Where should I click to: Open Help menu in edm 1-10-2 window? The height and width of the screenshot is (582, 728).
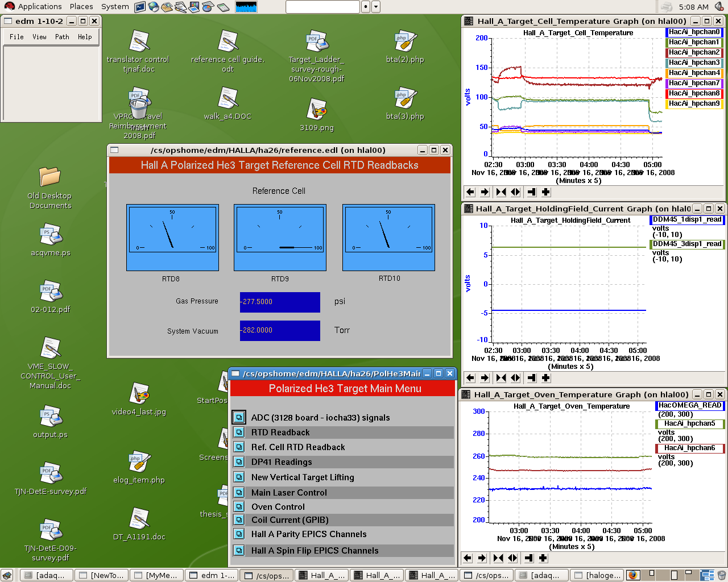(85, 37)
